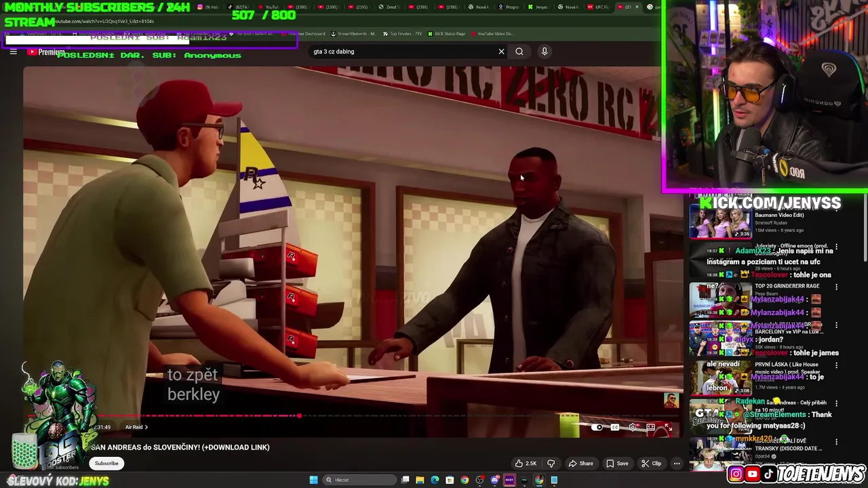Dislike the video with thumbs-down
Image resolution: width=868 pixels, height=488 pixels.
coord(551,464)
